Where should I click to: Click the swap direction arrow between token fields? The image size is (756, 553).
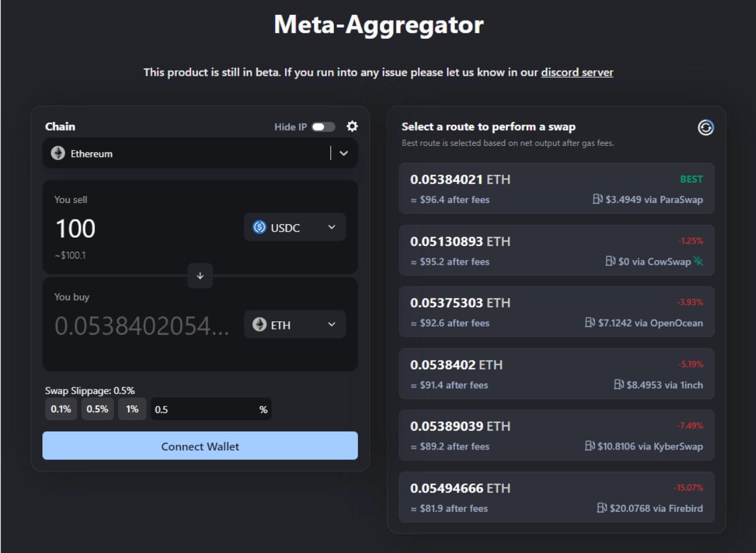200,276
